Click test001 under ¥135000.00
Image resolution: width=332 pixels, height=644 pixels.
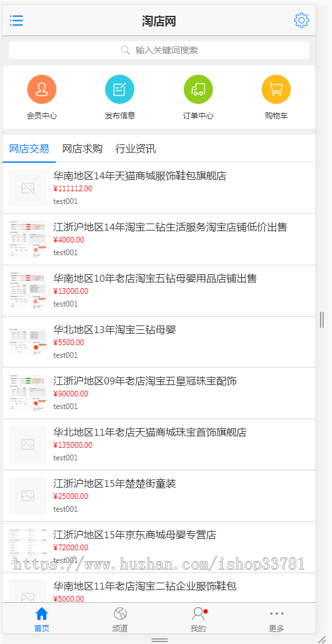[x=65, y=458]
